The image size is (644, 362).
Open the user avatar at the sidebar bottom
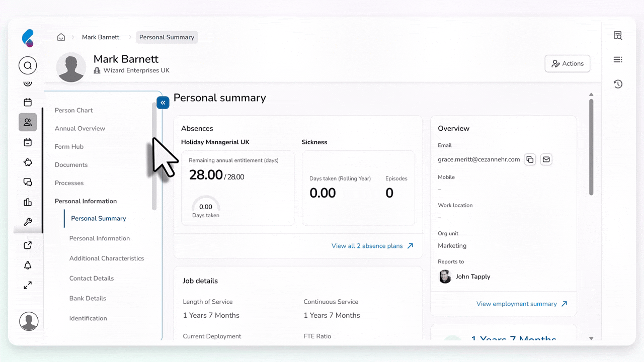[29, 321]
